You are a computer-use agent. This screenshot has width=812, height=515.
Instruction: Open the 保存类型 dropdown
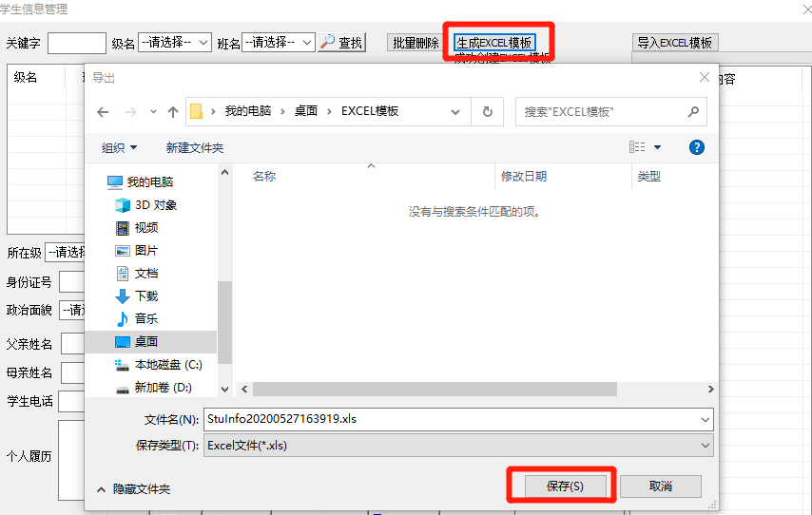(458, 446)
